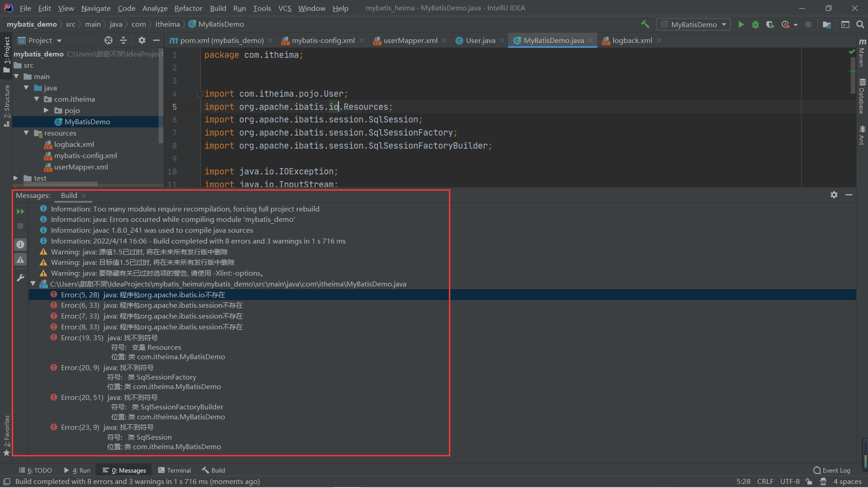Open the Terminal tool window button
Image resolution: width=868 pixels, height=488 pixels.
(179, 470)
